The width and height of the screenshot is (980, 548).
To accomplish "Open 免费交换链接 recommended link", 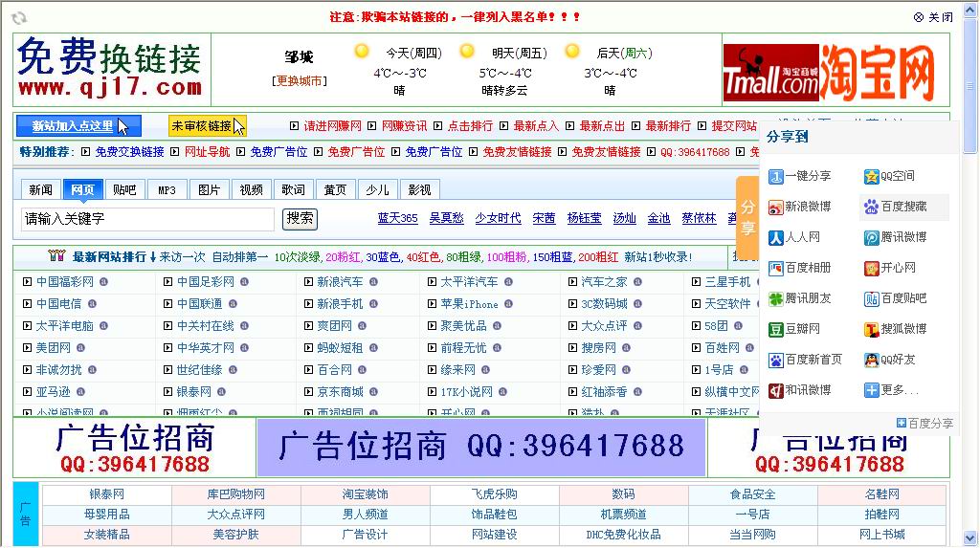I will (x=129, y=152).
